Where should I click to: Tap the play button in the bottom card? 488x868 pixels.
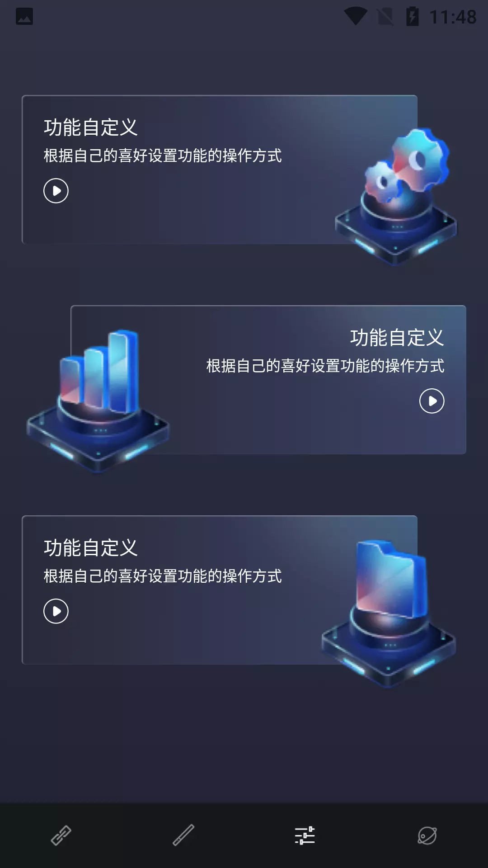point(56,611)
